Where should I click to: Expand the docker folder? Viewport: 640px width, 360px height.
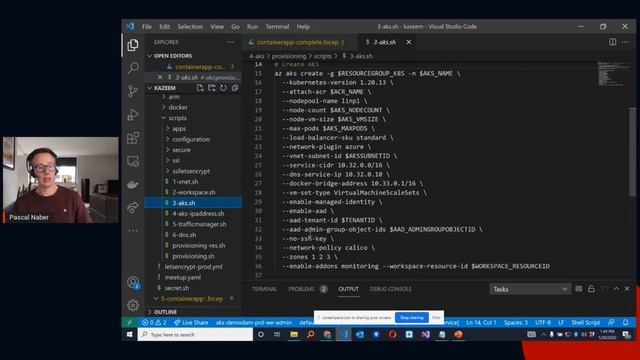tap(178, 107)
